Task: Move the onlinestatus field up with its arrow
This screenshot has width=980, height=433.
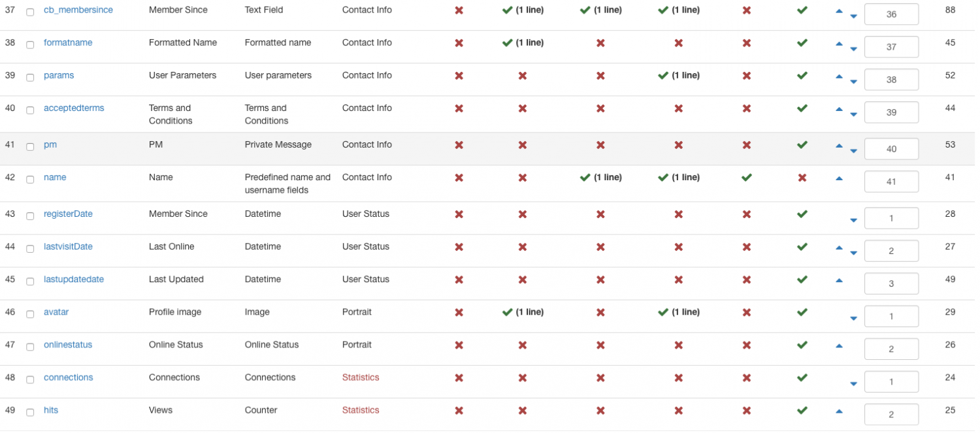Action: (839, 345)
